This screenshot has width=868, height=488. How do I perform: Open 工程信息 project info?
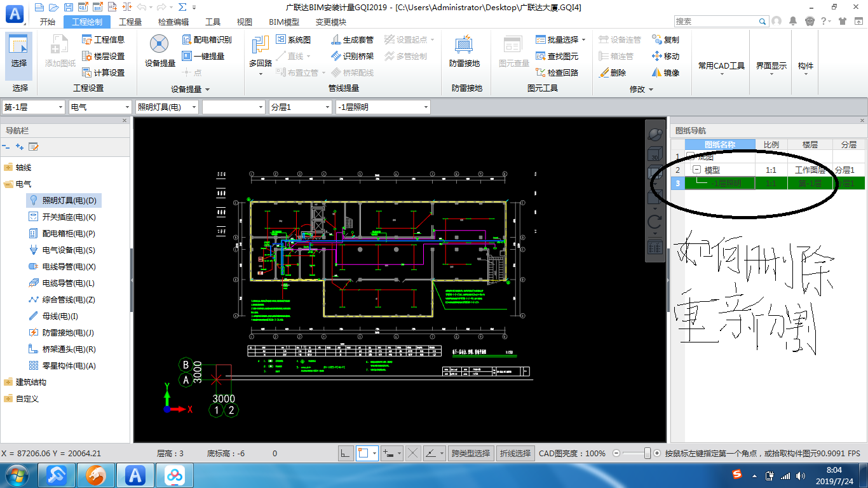(x=104, y=39)
